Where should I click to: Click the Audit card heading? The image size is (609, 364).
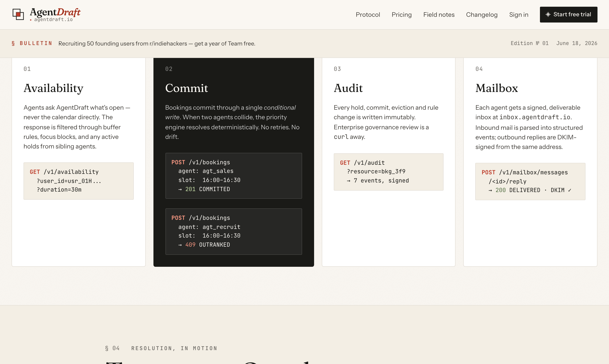348,88
